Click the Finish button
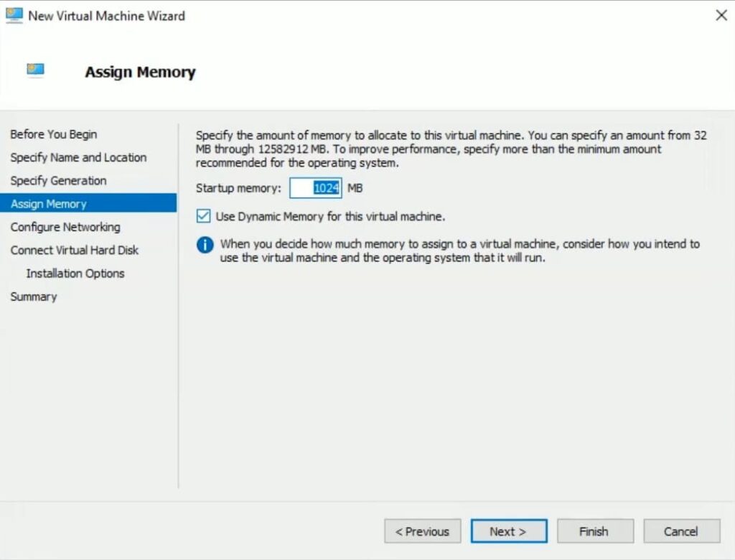Image resolution: width=735 pixels, height=560 pixels. [594, 531]
